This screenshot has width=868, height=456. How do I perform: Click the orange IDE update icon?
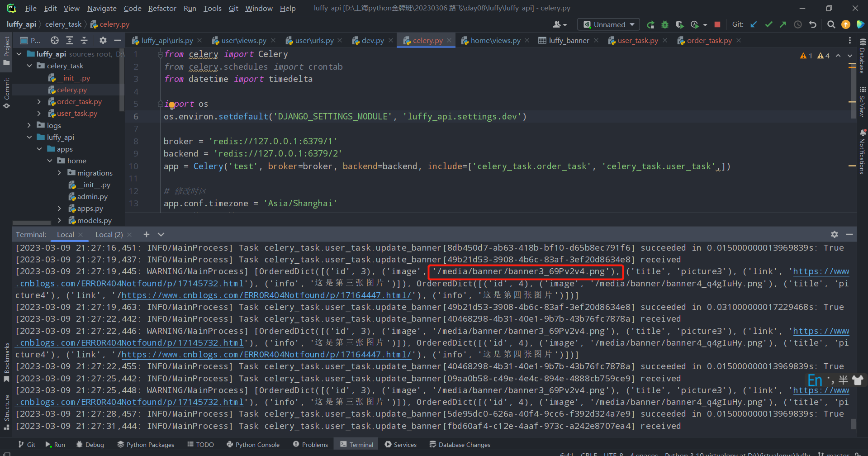846,24
